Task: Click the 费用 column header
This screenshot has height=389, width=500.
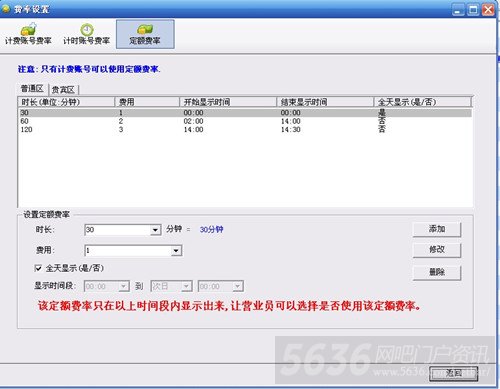Action: tap(147, 102)
